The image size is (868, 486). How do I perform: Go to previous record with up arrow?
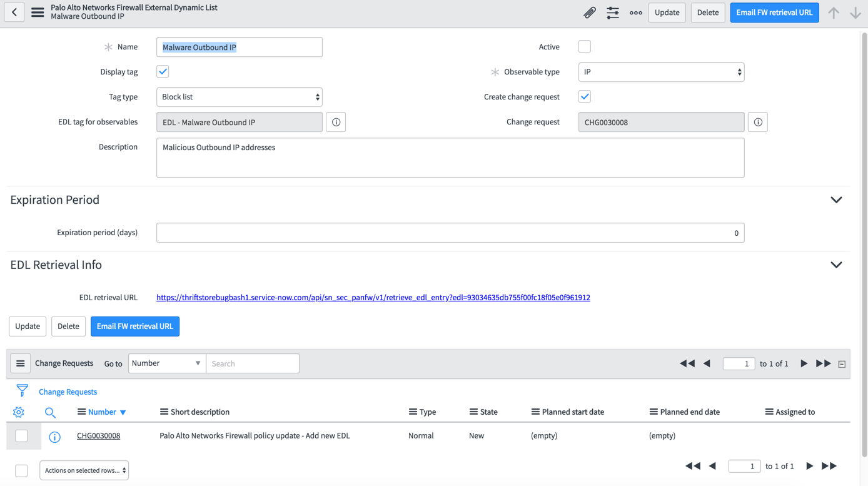click(x=834, y=13)
